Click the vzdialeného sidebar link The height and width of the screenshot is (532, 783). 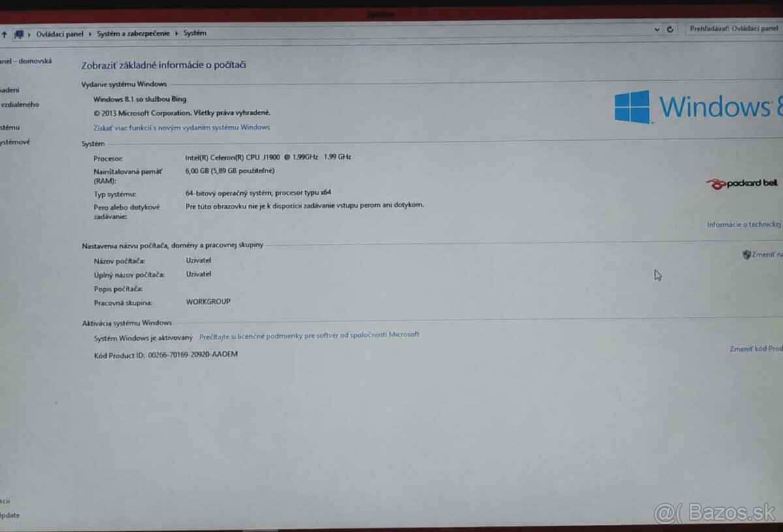point(20,104)
